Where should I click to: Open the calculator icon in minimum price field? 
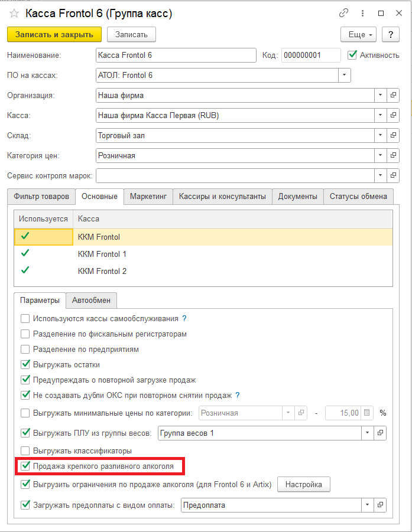click(366, 413)
